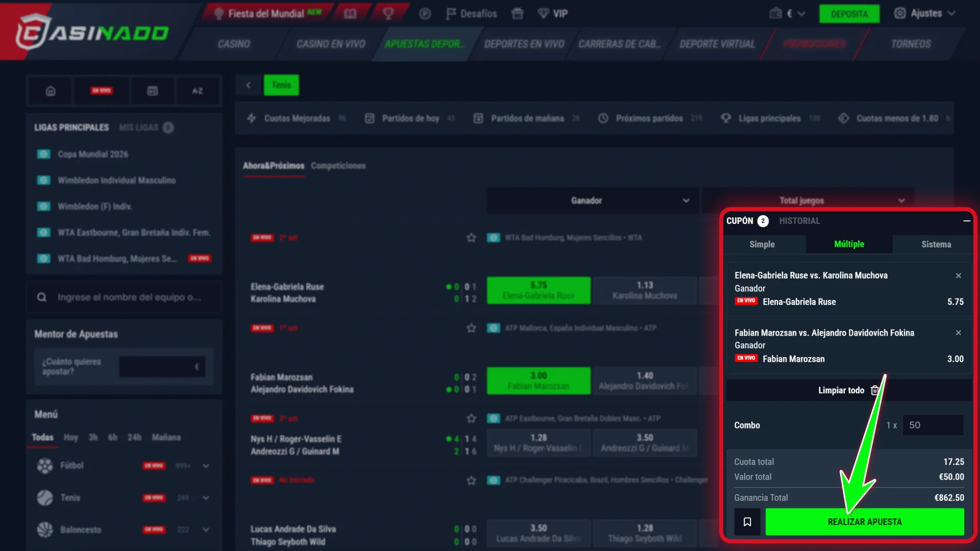Favorite the ATP Eastbourne doubles match star
The height and width of the screenshot is (551, 980).
(471, 418)
